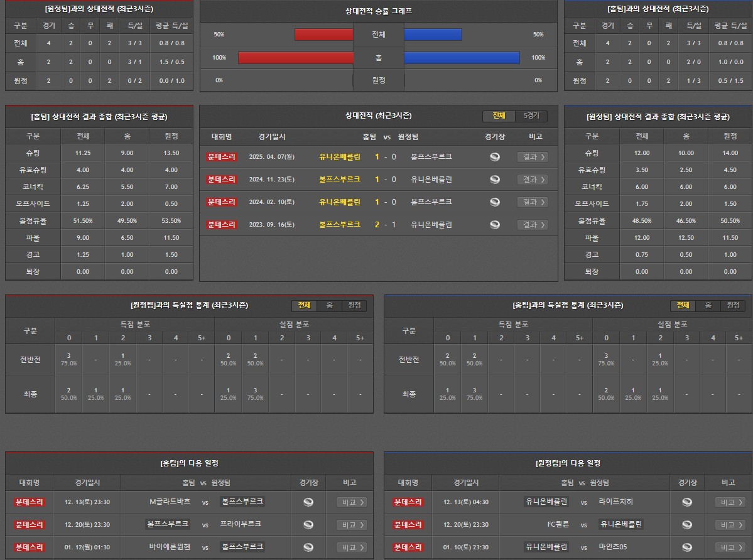Viewport: 753px width, 560px height.
Task: Click stadium icon for 2023. 09. 16 match
Action: (x=495, y=225)
